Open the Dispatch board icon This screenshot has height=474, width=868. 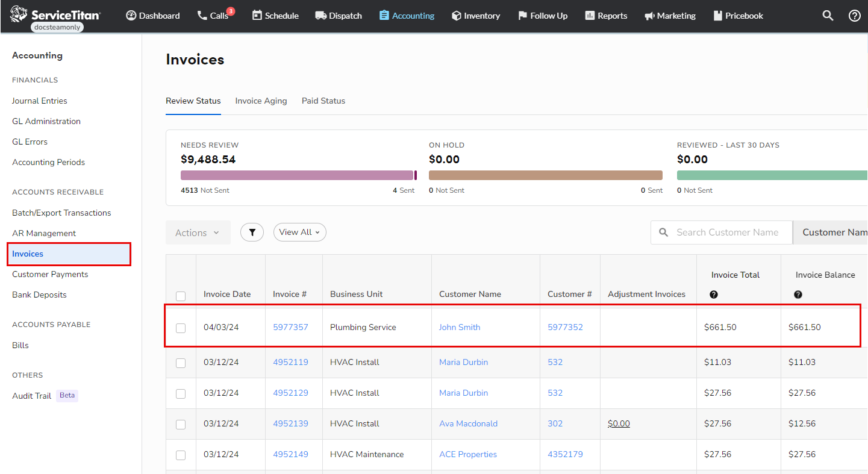point(321,16)
